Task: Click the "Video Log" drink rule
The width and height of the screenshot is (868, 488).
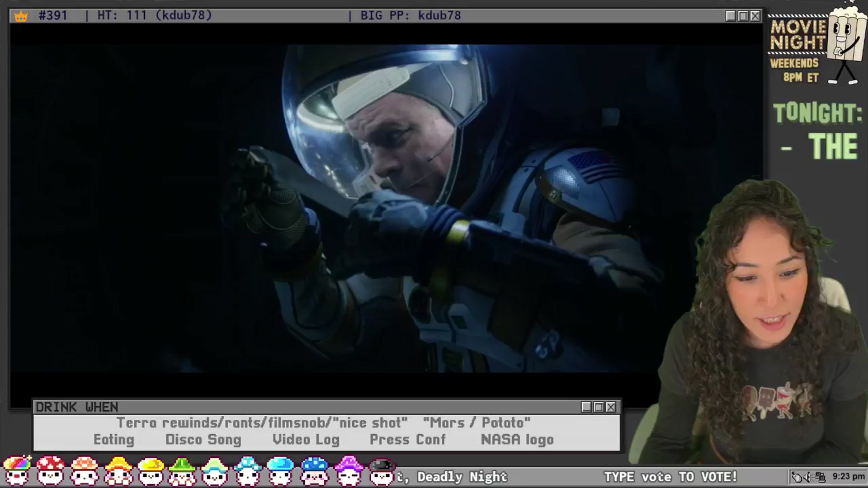Action: (306, 440)
